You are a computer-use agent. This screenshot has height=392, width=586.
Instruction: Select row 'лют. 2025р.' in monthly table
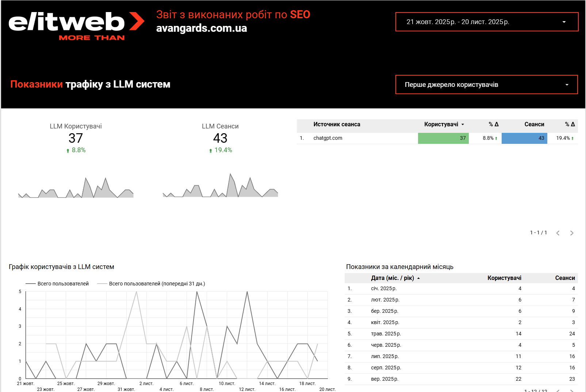461,300
